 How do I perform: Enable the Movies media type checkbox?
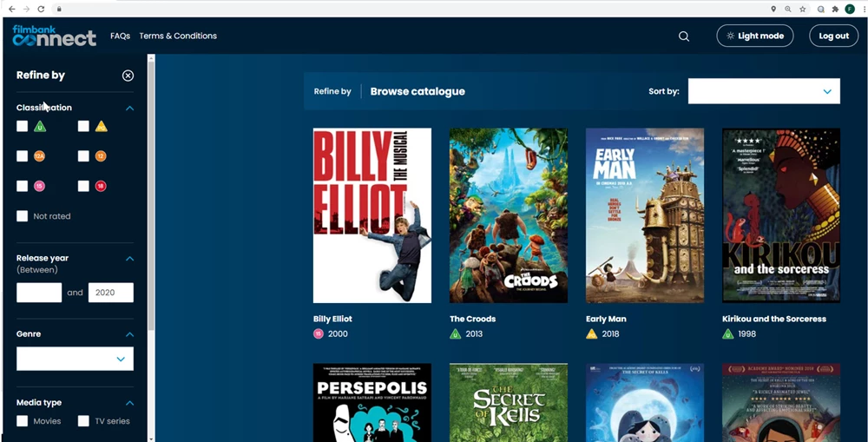click(x=23, y=421)
